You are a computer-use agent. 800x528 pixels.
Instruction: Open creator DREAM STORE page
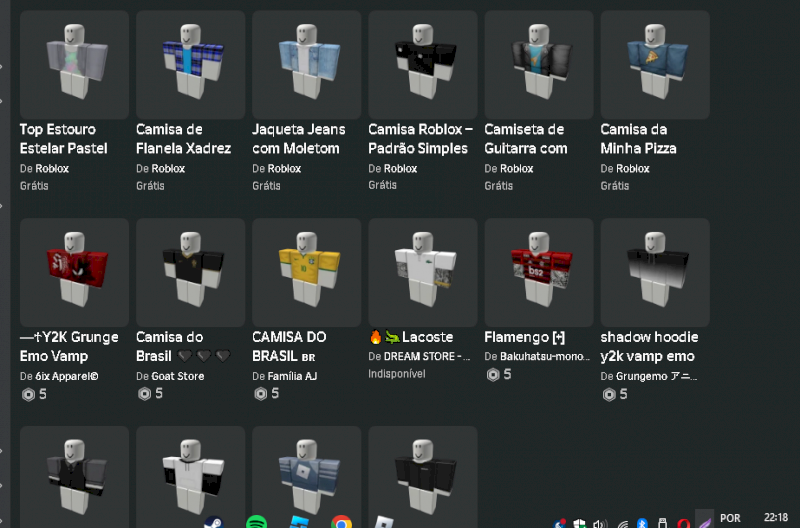point(427,357)
